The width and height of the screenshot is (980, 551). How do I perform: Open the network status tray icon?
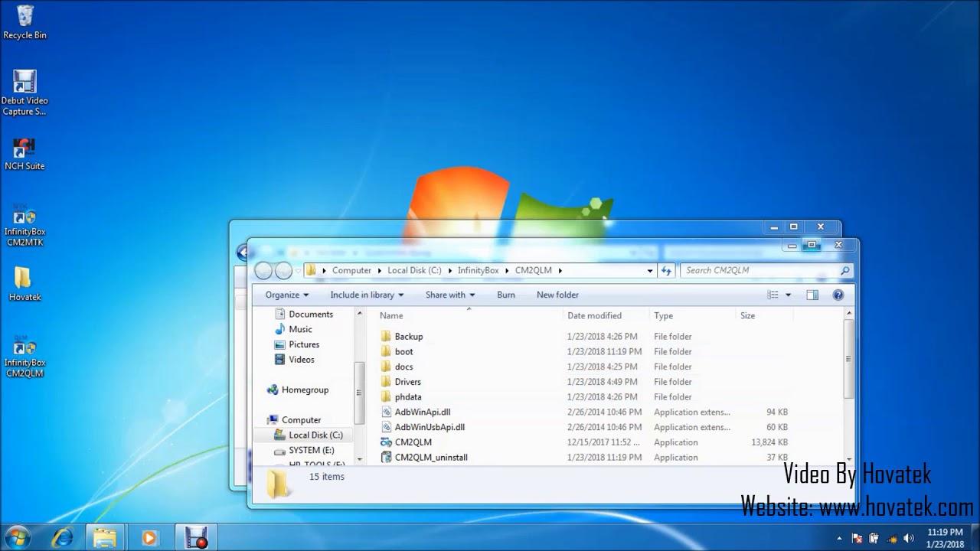click(891, 538)
